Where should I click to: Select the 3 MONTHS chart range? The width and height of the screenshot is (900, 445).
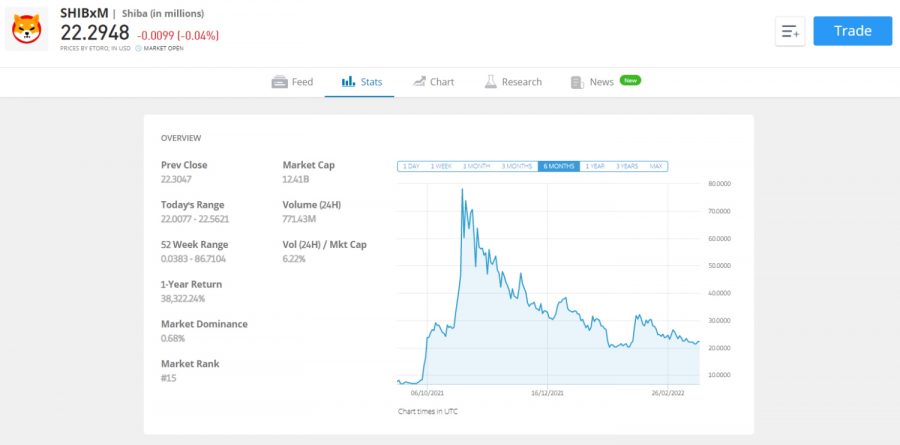point(517,167)
